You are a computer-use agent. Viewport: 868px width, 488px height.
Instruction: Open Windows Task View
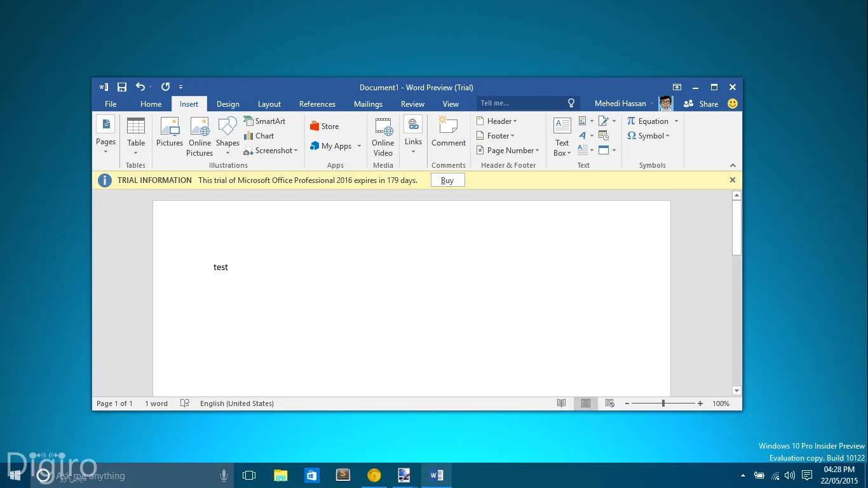249,475
